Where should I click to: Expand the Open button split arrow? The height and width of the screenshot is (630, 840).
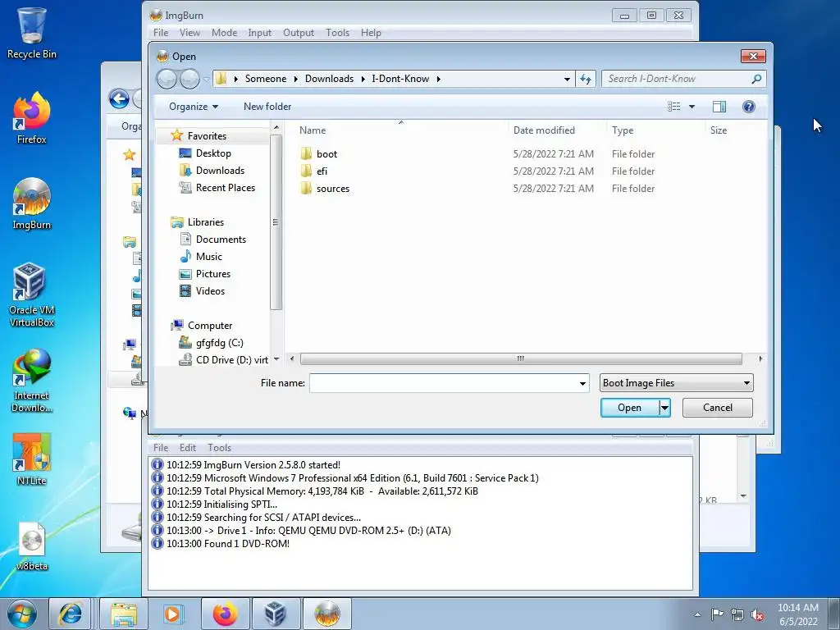[x=664, y=408]
